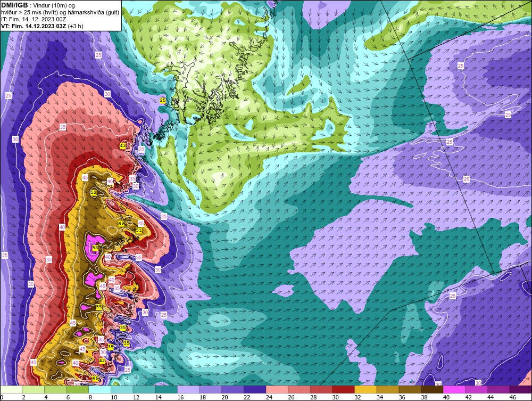Click the yellow peak gust label 58
Image resolution: width=532 pixels, height=401 pixels.
[95, 248]
